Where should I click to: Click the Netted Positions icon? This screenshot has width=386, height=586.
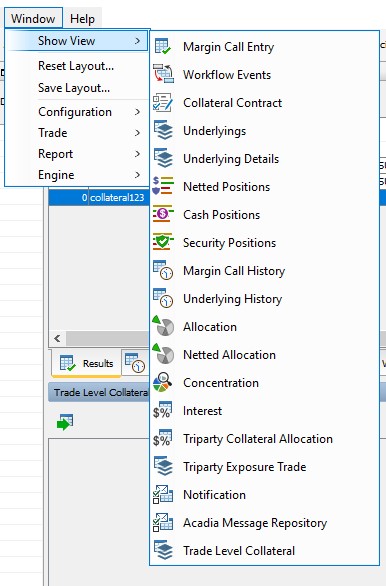tap(163, 187)
